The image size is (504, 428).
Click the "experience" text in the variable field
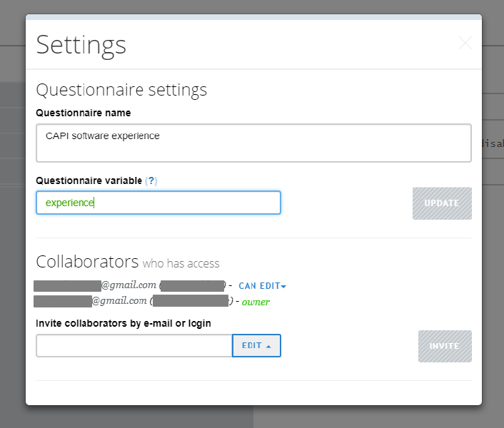[69, 203]
